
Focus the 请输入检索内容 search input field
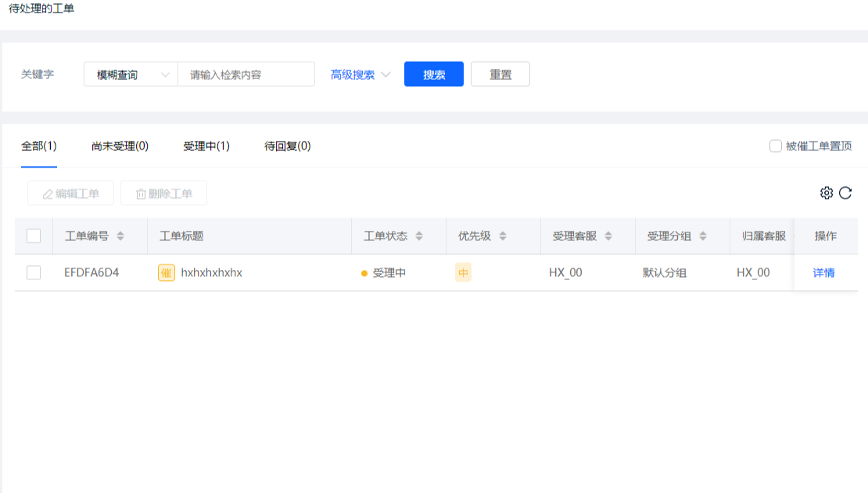click(x=246, y=74)
